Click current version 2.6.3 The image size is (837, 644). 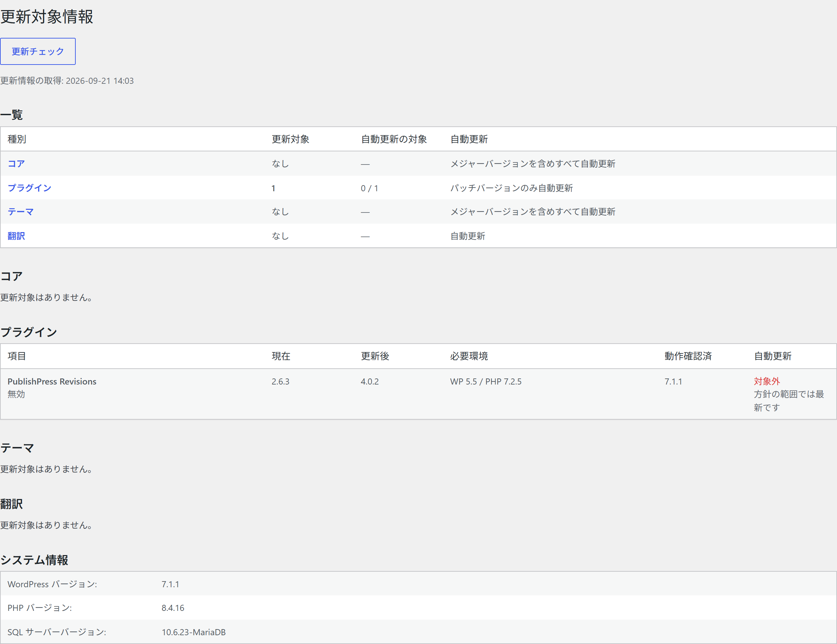(281, 381)
